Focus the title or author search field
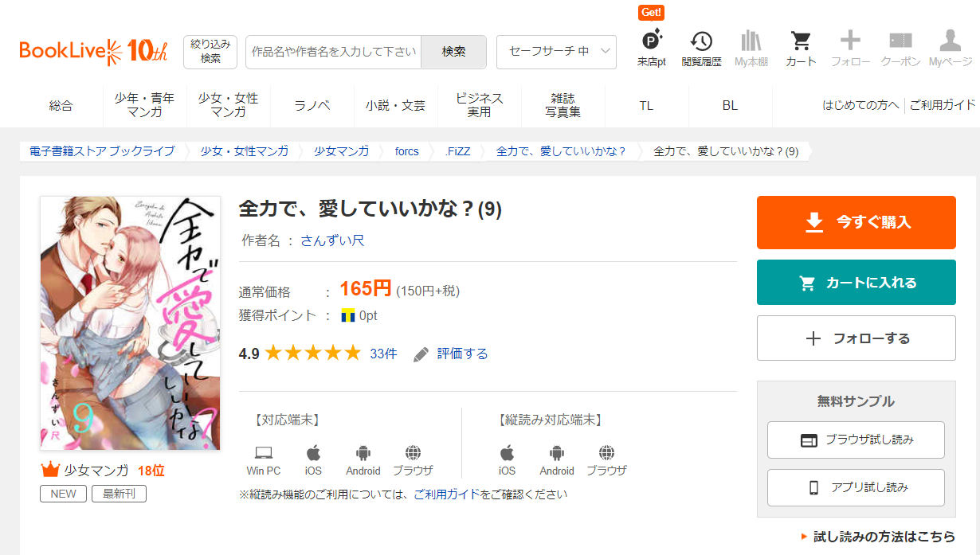The image size is (980, 555). click(333, 52)
